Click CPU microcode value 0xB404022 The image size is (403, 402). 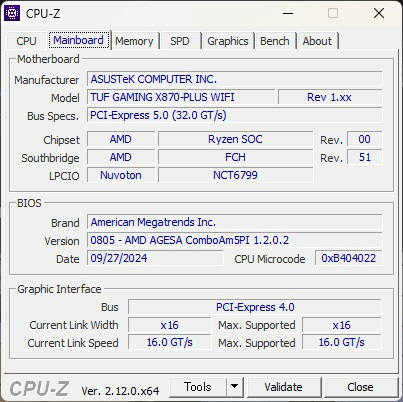tap(348, 258)
